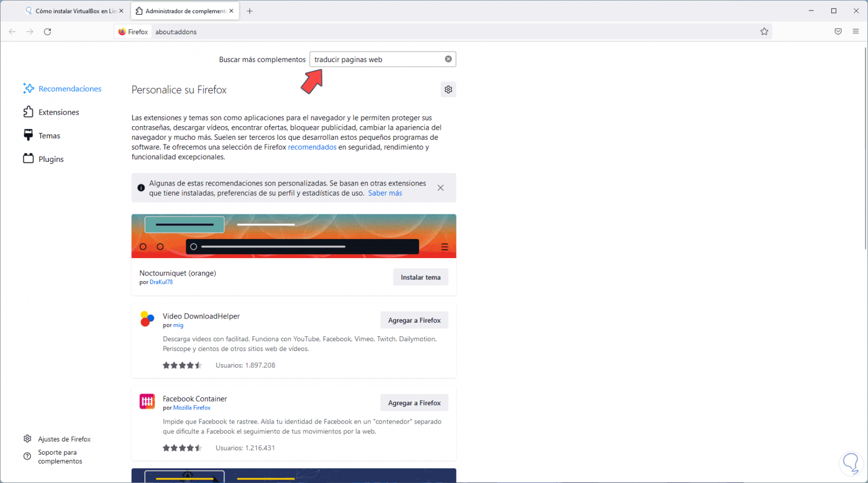Click the Personalice su Firefox heading
868x483 pixels.
click(x=179, y=90)
